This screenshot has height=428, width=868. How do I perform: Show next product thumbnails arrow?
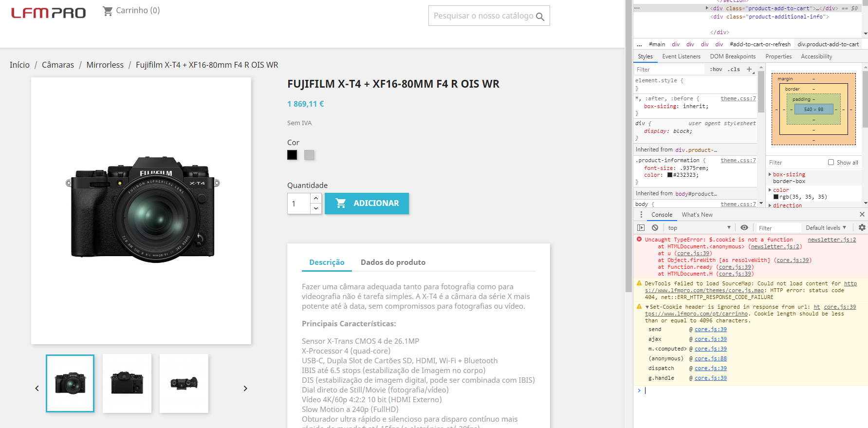[245, 388]
